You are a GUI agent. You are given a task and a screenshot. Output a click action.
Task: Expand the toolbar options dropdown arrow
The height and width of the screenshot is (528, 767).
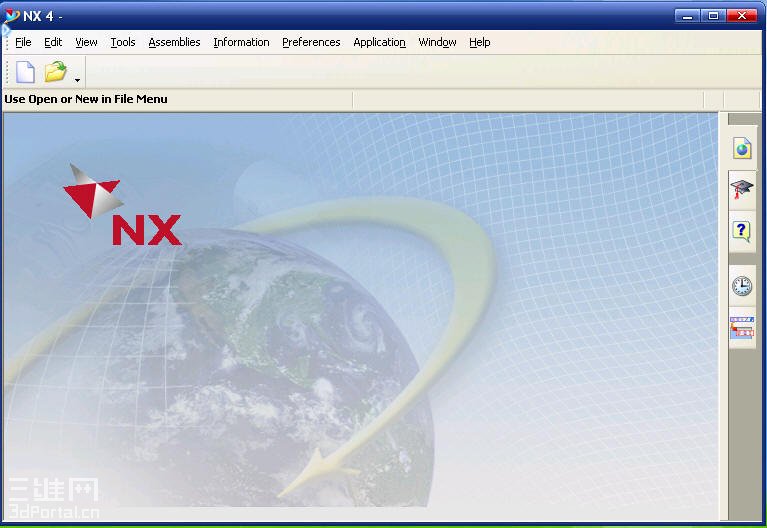(x=77, y=80)
